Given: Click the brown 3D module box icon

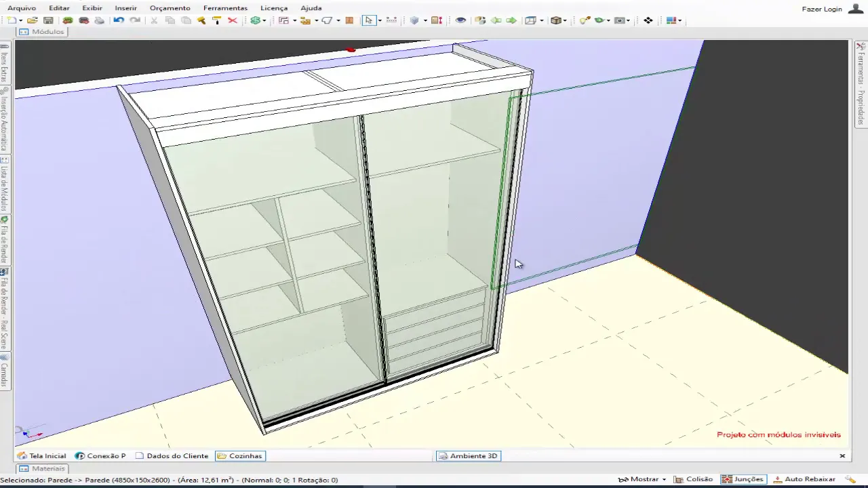Looking at the screenshot, I should (556, 20).
